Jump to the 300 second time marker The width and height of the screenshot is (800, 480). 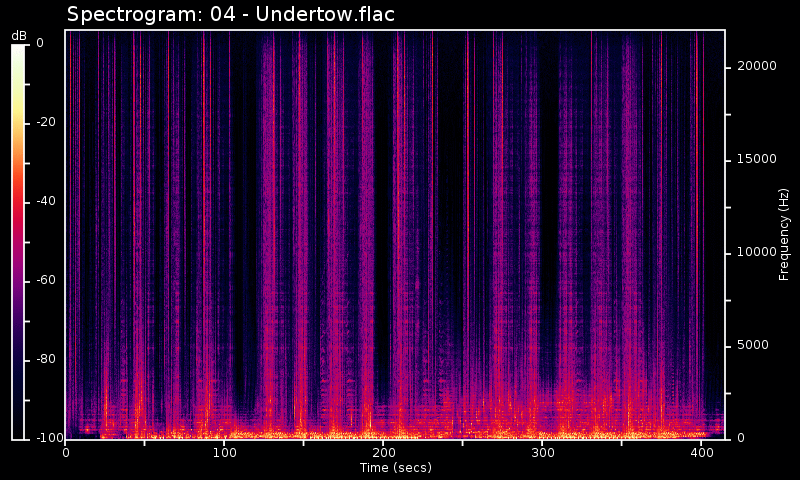543,453
